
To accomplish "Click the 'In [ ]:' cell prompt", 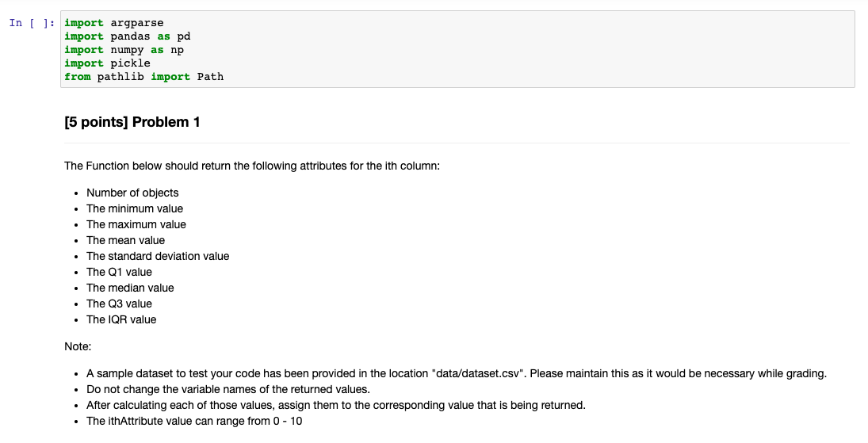I will (33, 23).
